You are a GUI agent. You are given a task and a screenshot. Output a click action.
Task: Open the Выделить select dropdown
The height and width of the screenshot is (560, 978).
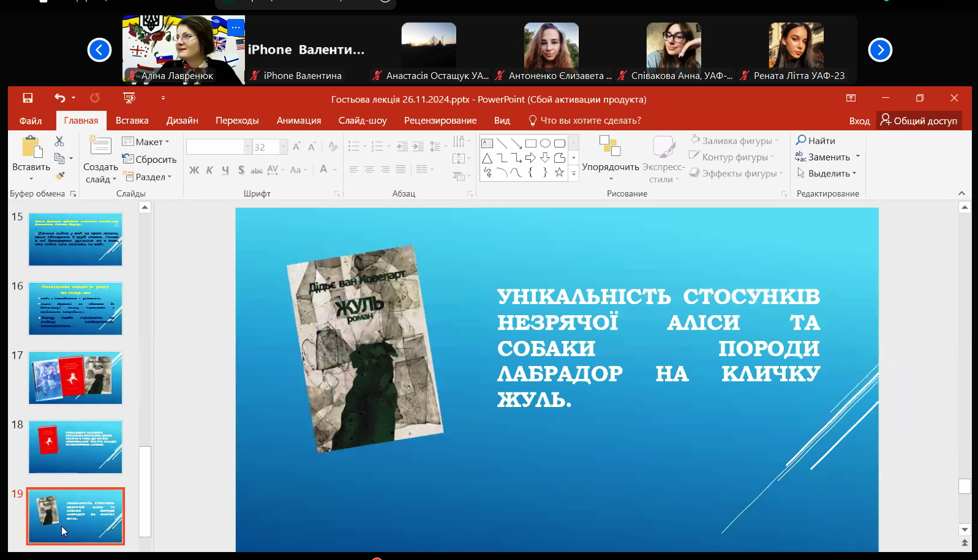coord(826,173)
